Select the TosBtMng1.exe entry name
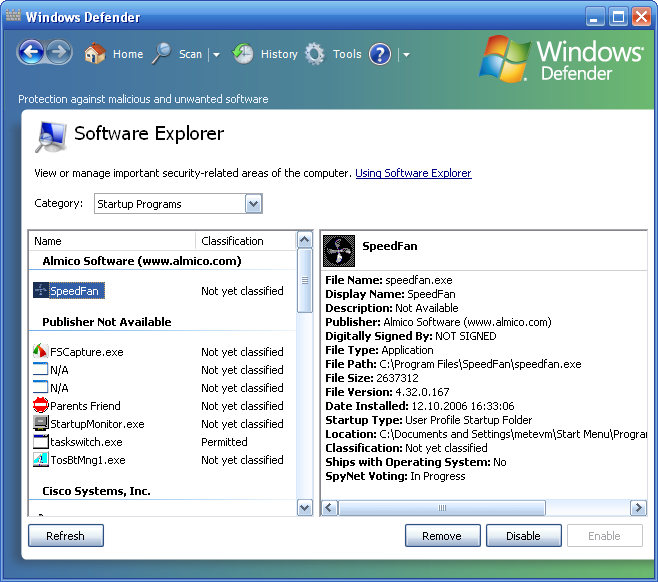The height and width of the screenshot is (582, 658). [x=88, y=460]
